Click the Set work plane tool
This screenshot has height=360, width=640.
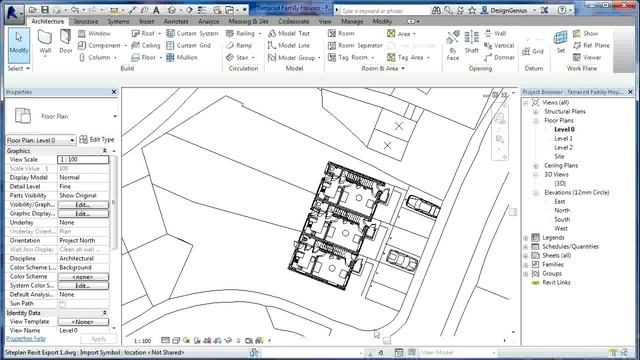point(561,42)
